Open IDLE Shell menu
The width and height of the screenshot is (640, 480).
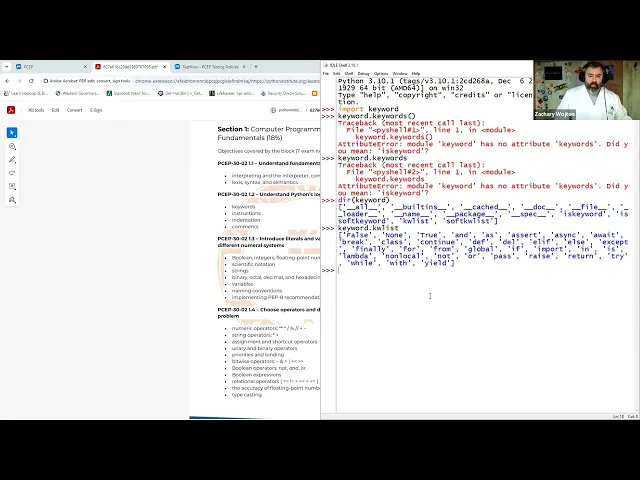[349, 74]
